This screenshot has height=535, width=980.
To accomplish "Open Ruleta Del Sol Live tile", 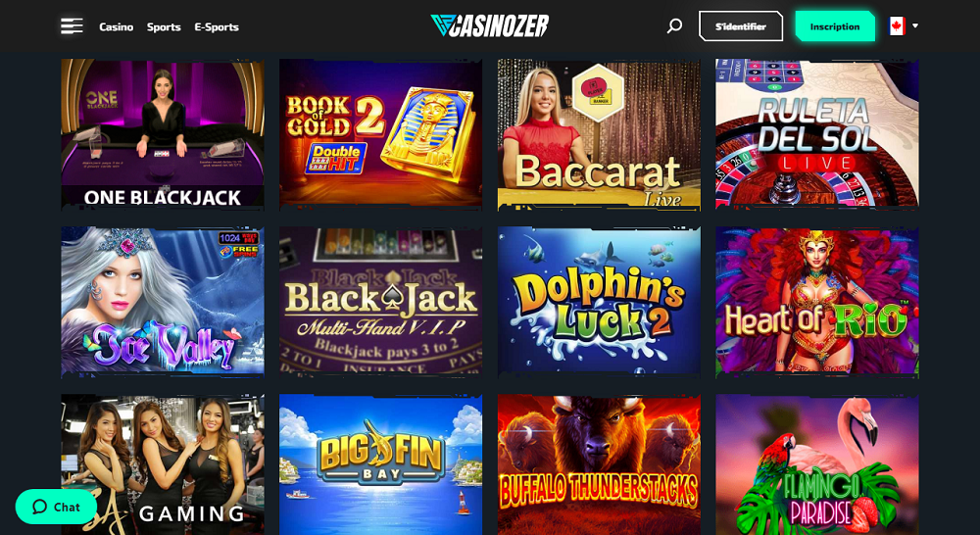I will (x=817, y=133).
